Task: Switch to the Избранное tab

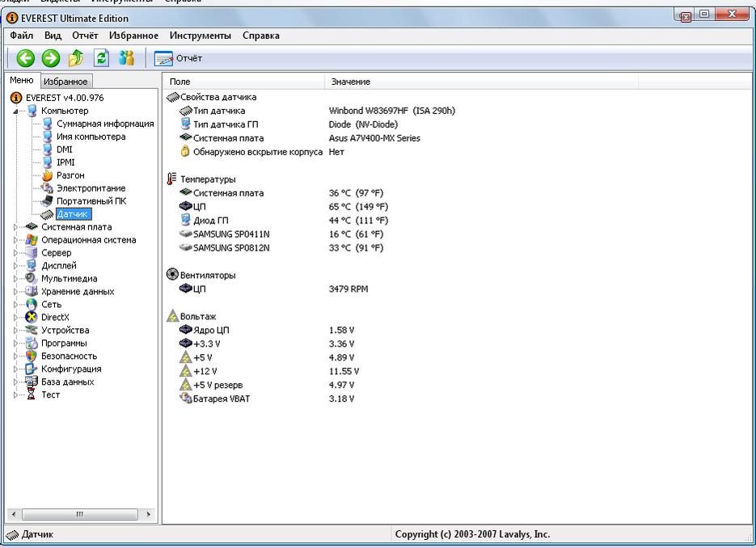Action: (65, 82)
